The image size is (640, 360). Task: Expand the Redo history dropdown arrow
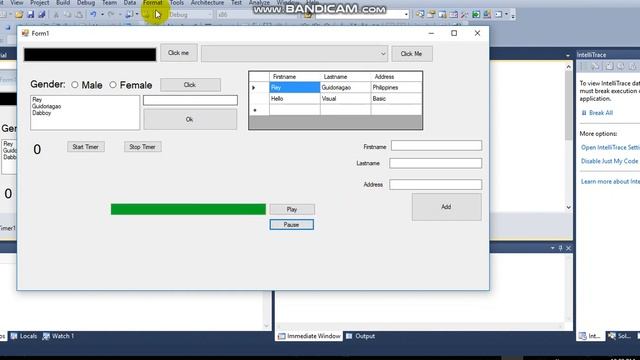(x=120, y=15)
